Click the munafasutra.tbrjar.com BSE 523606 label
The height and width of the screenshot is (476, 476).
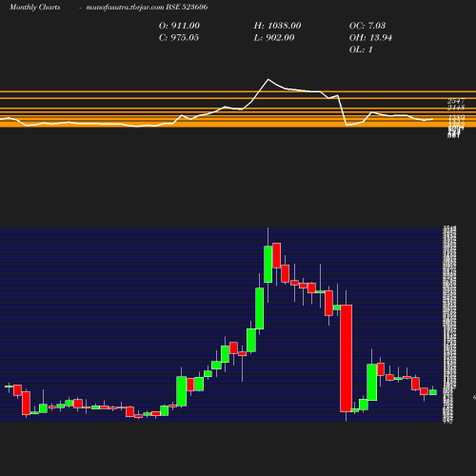[147, 7]
